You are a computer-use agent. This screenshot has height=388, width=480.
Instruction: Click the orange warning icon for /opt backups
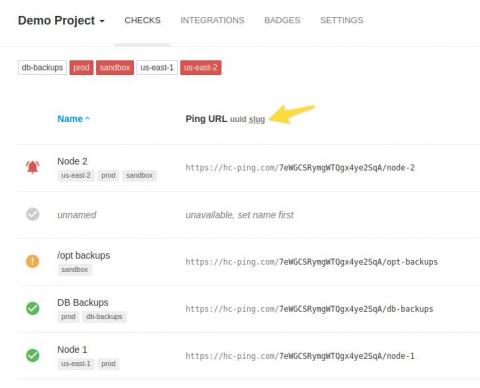click(x=33, y=261)
